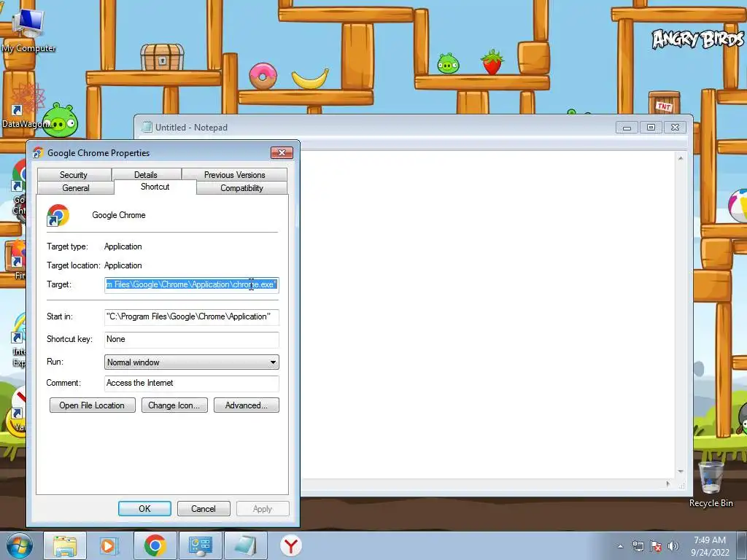Click Notepad horizontal scrollbar right arrow
Screen dimensions: 747x560
click(x=668, y=484)
